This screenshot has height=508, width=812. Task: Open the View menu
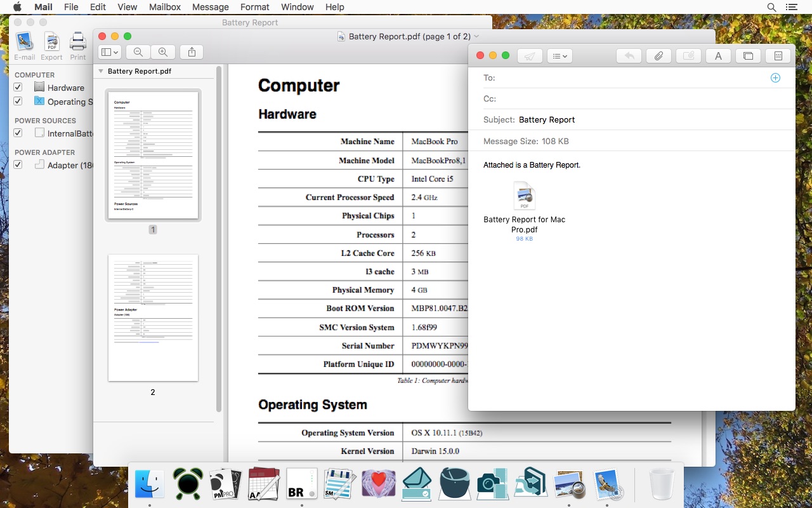(127, 7)
